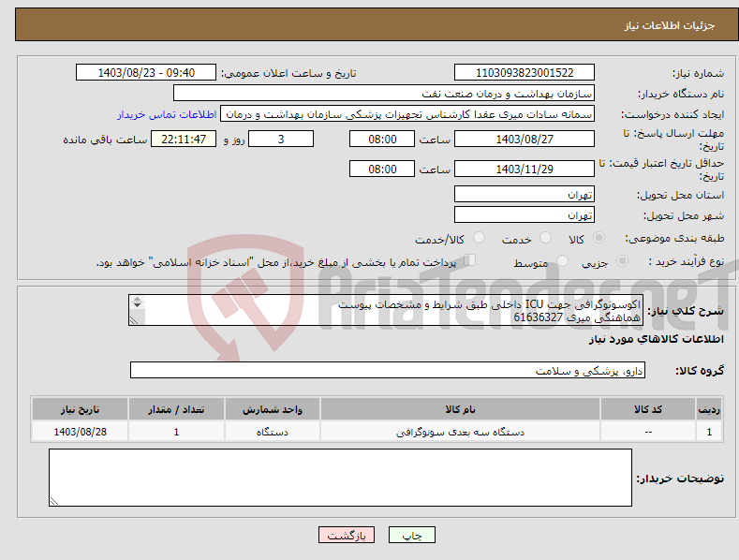
Task: Click the price validity date 1403/11/29
Action: click(x=525, y=169)
